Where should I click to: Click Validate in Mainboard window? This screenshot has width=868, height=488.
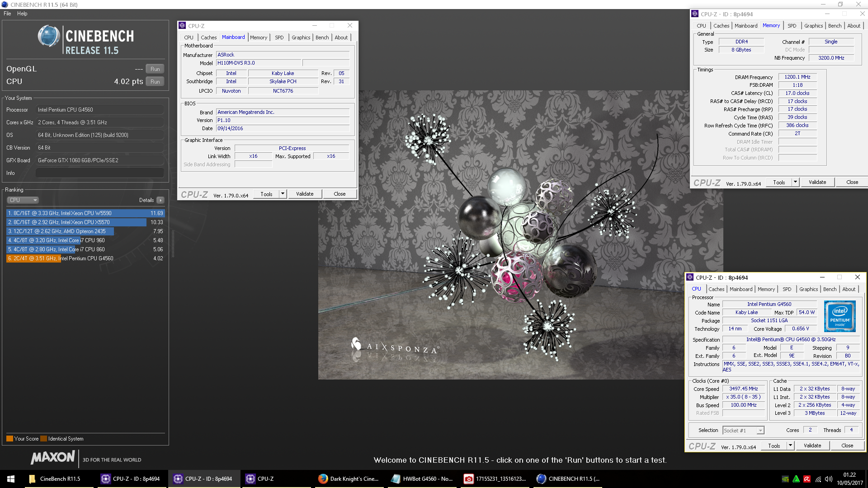tap(305, 194)
